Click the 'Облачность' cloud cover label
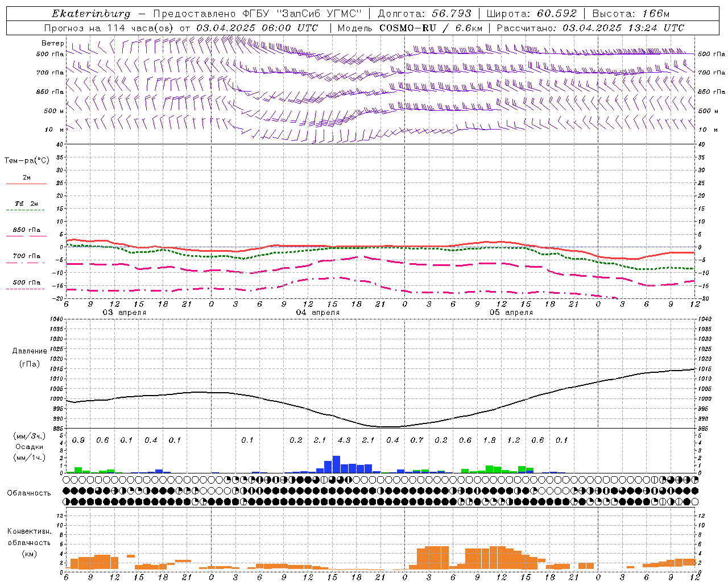 tap(29, 493)
